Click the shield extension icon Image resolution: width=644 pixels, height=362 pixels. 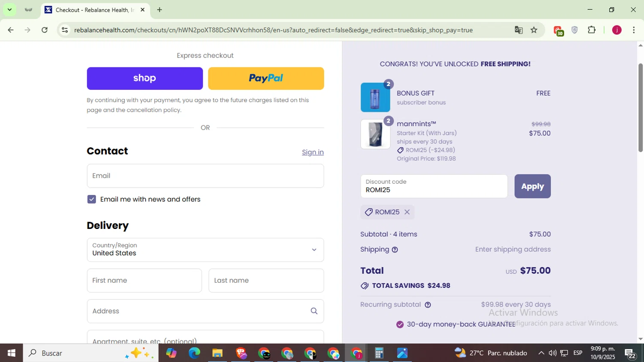[574, 30]
